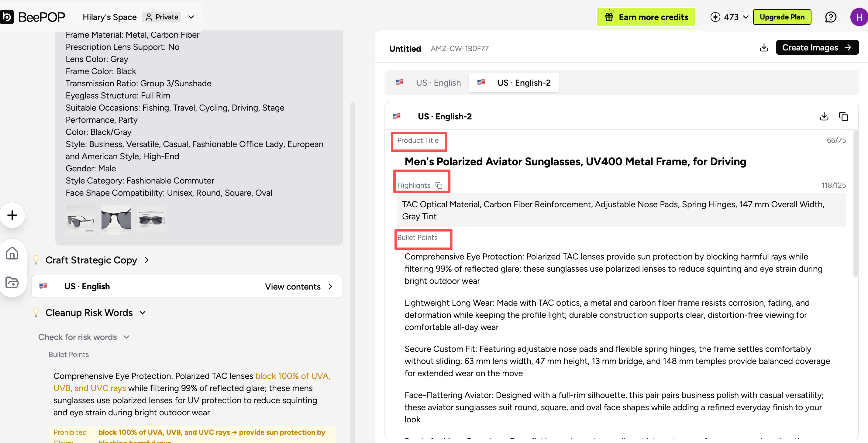
Task: Click the listing panel scrollbar
Action: 855,204
